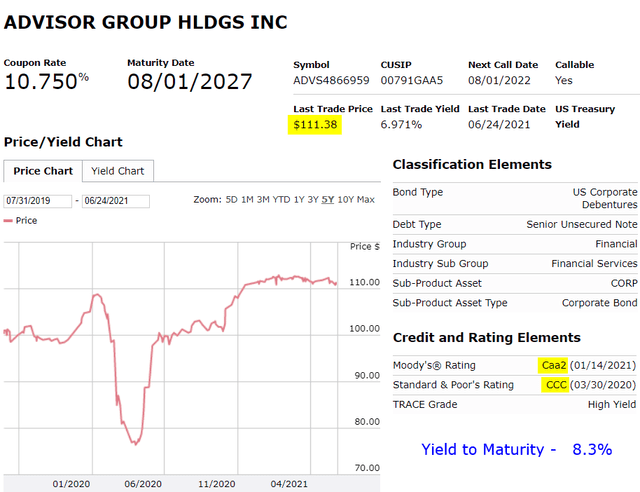Switch to the Yield Chart tab
Viewport: 640px width, 492px height.
point(118,171)
